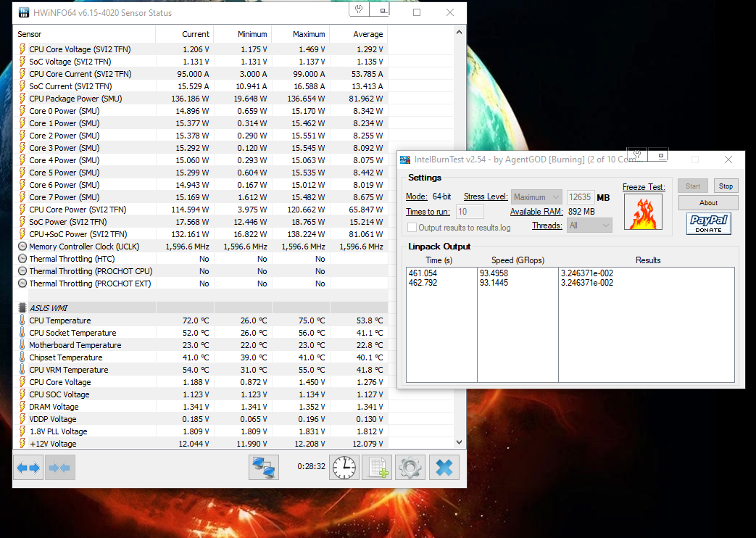
Task: Click the collapse columns arrows button
Action: coord(59,468)
